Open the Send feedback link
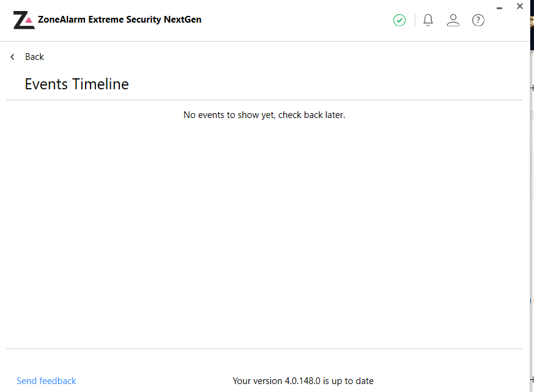Viewport: 534px width, 392px height. [46, 381]
